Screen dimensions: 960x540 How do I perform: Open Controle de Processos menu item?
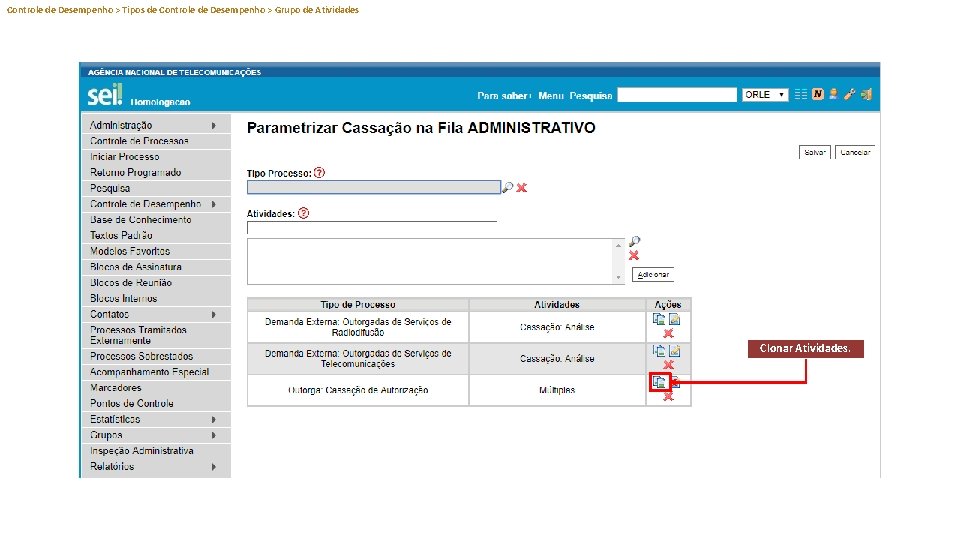156,141
